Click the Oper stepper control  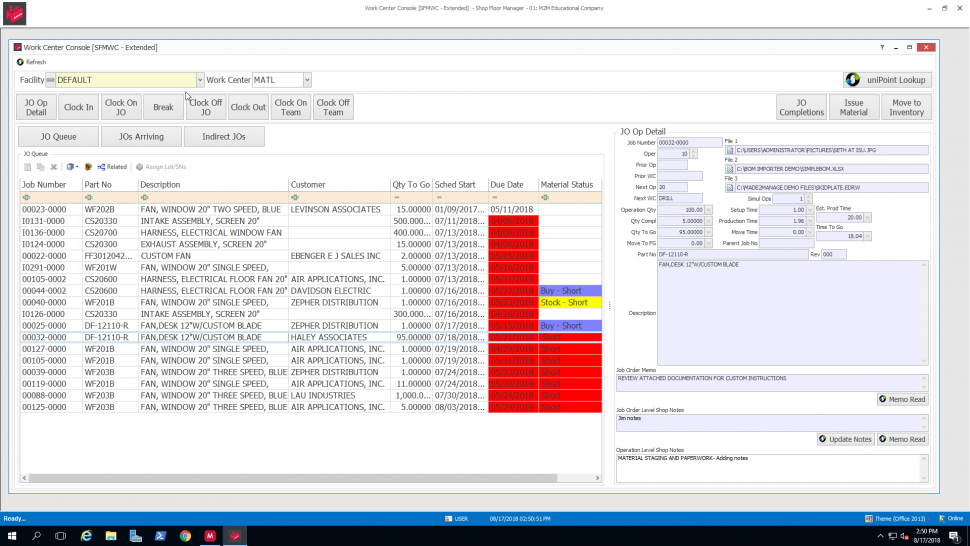tap(693, 153)
